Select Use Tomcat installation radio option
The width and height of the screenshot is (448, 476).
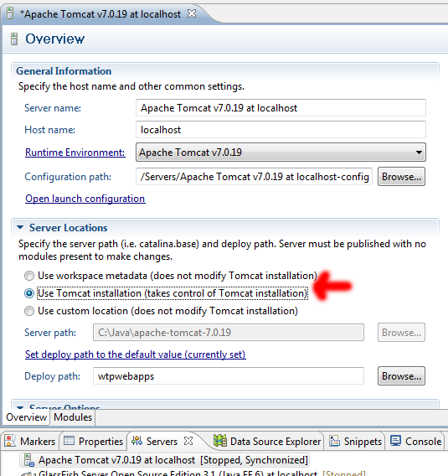point(29,293)
